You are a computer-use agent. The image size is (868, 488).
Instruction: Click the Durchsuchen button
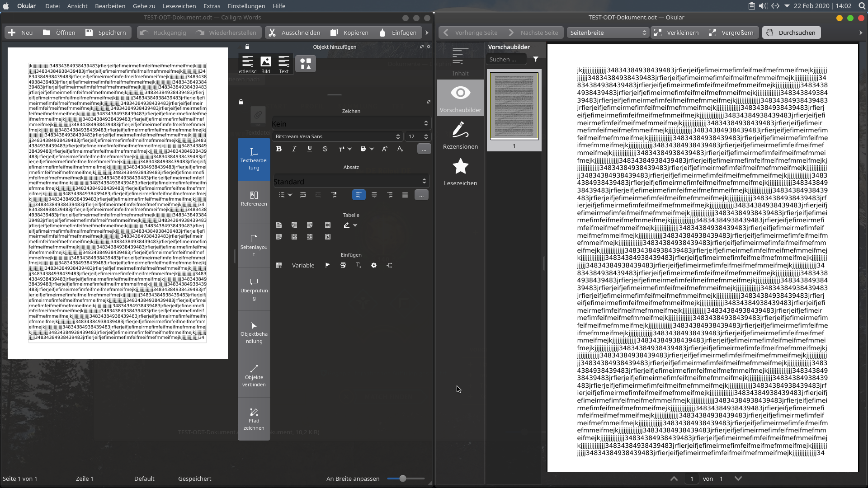[x=791, y=33]
